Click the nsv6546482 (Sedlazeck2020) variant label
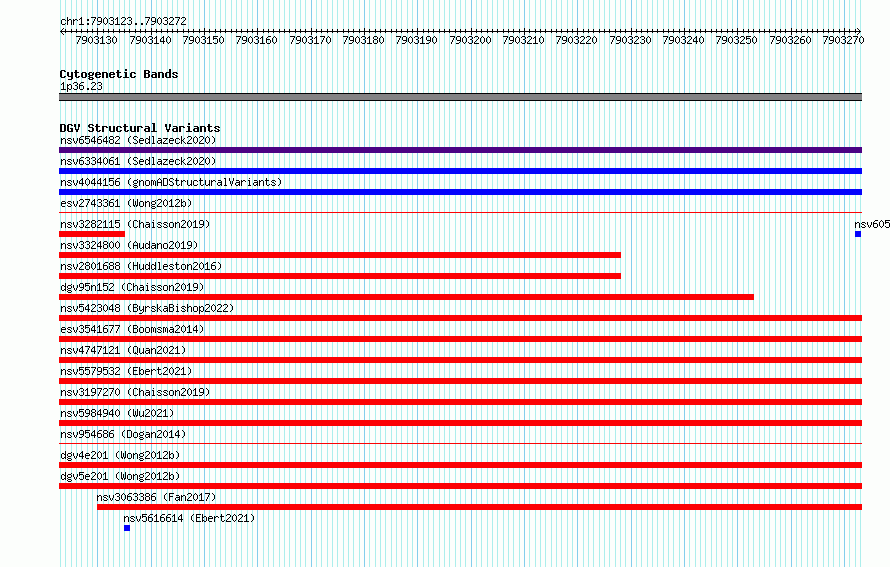The height and width of the screenshot is (567, 890). pos(138,140)
